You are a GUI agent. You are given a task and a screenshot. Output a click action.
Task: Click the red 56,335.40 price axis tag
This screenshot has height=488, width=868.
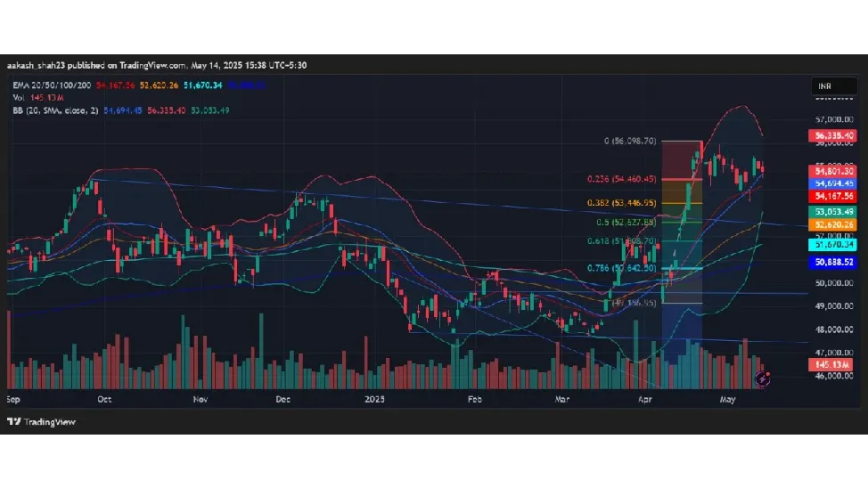[832, 135]
